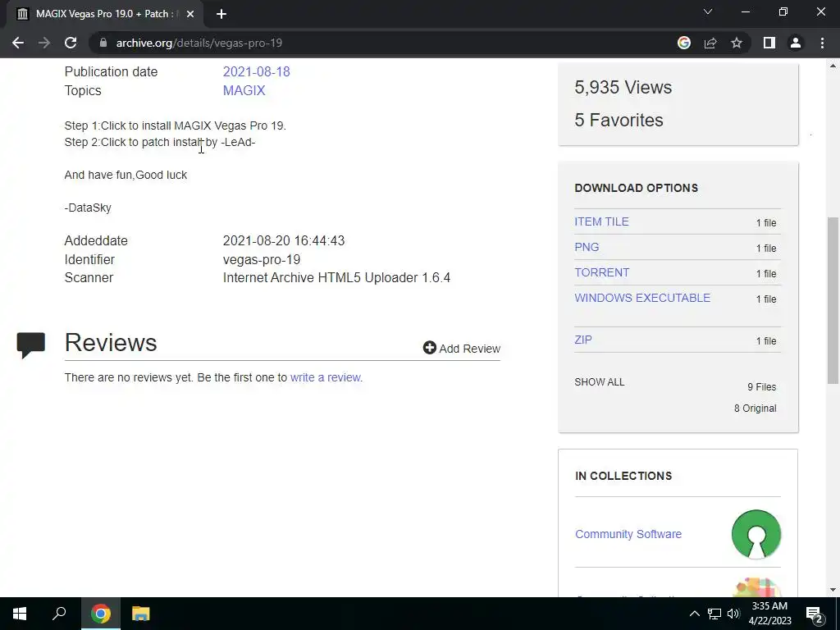Share this page icon
The image size is (840, 630).
click(710, 43)
